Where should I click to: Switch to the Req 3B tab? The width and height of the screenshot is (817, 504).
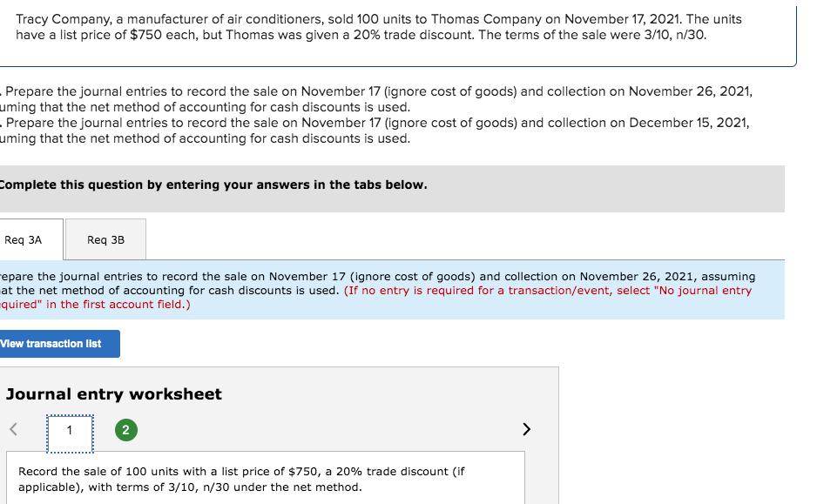105,239
